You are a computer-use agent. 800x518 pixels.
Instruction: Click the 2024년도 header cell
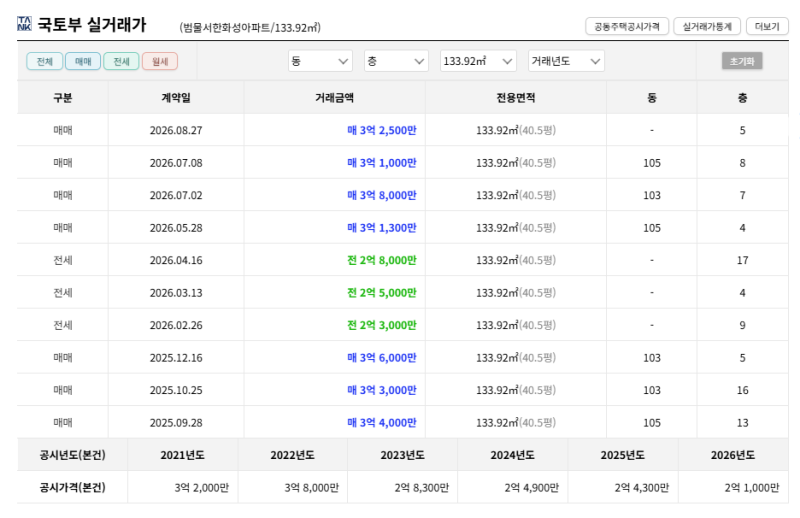(512, 455)
